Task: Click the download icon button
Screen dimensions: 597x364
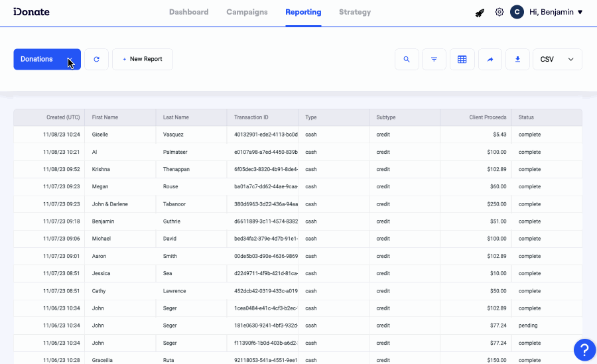Action: pyautogui.click(x=517, y=60)
